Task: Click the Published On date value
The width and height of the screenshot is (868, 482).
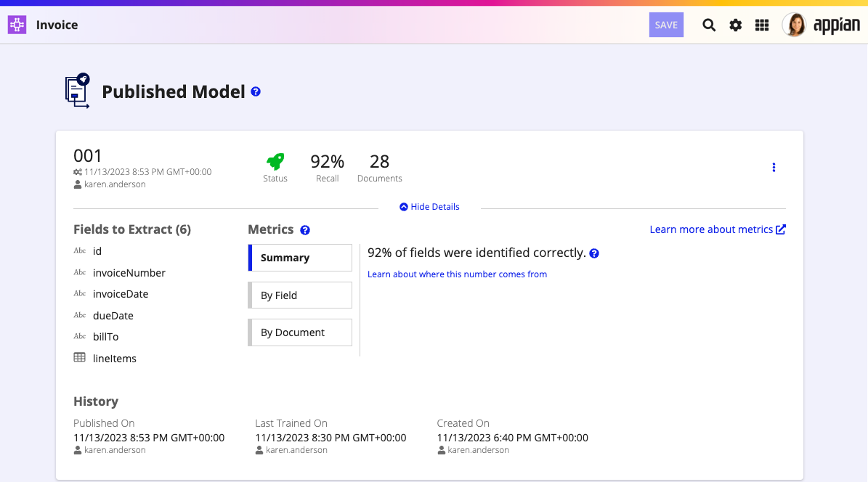Action: pos(149,438)
